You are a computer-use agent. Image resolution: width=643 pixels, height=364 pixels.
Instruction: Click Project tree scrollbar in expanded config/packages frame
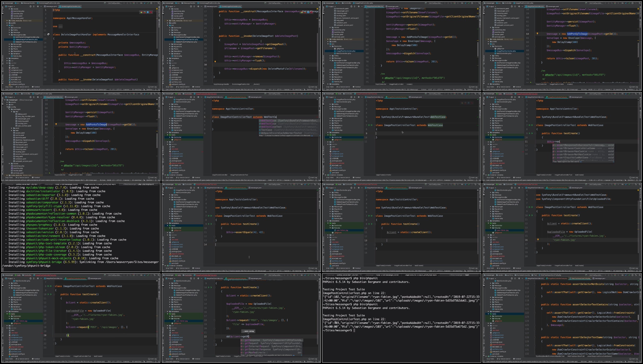(x=42, y=117)
